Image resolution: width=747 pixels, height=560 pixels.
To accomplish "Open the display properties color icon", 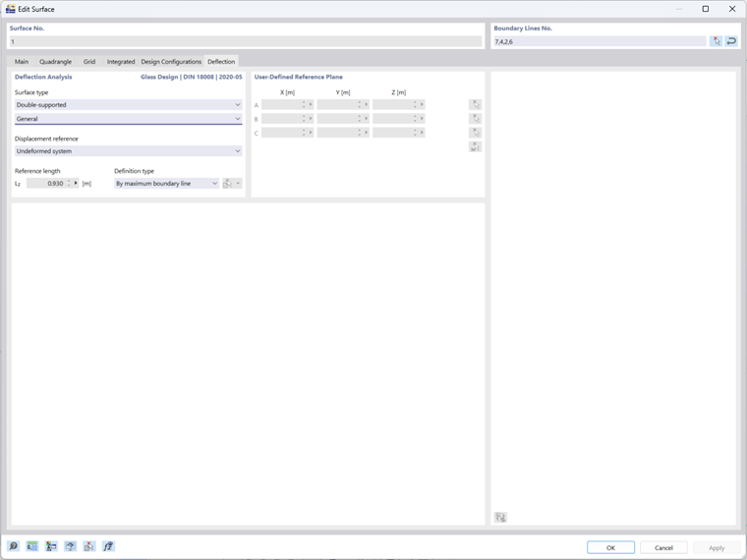I will click(51, 546).
